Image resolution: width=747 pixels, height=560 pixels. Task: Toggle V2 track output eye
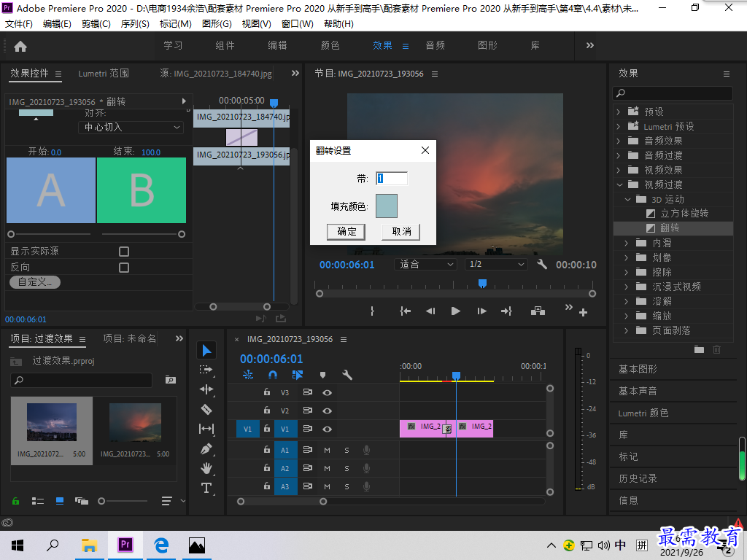[327, 411]
